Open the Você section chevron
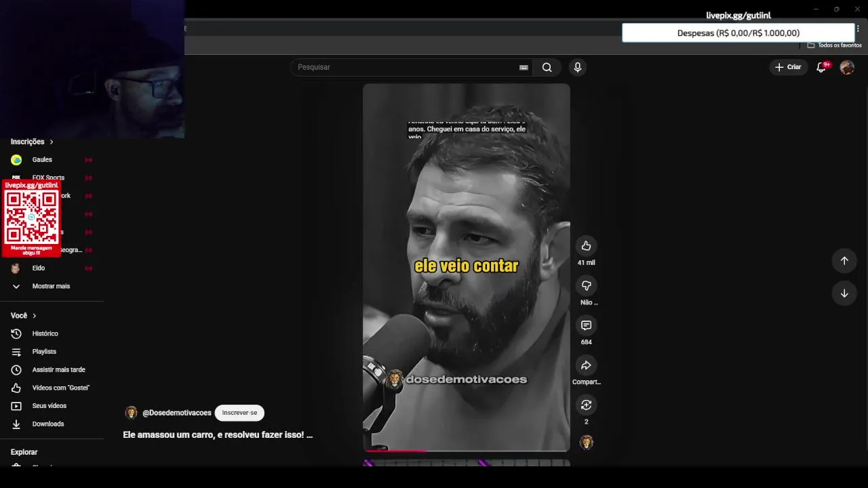Screen dimensions: 868x488 [x=35, y=316]
